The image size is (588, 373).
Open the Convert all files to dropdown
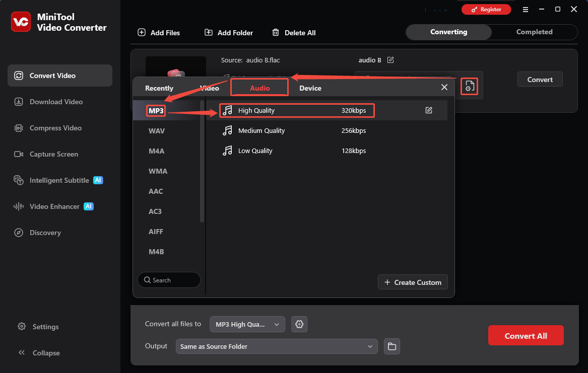247,324
